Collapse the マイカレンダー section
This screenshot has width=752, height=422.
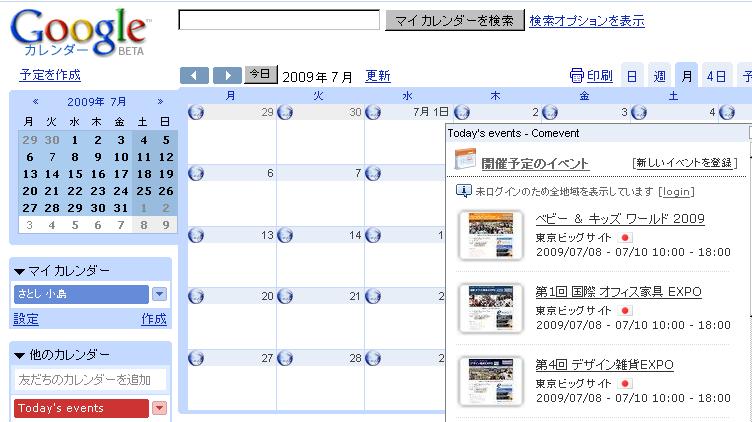click(x=19, y=272)
